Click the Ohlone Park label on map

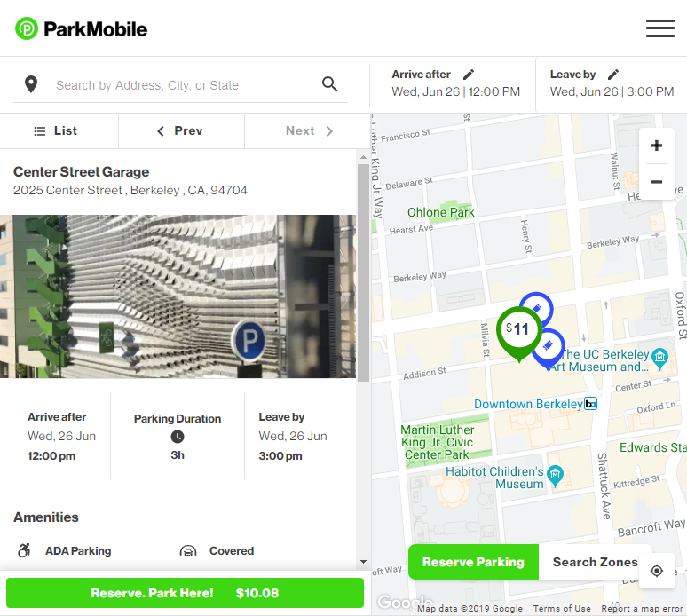440,212
